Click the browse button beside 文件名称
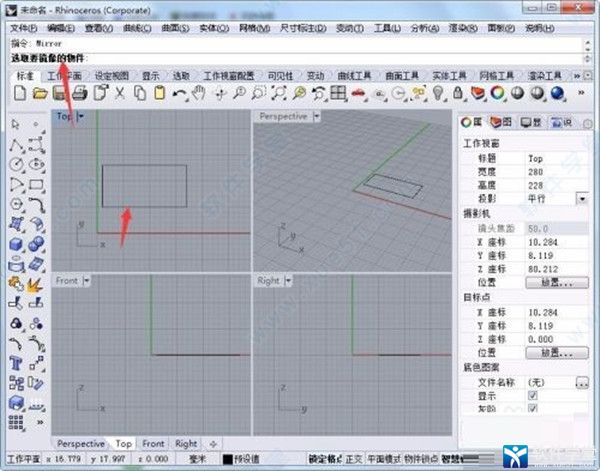Image resolution: width=600 pixels, height=471 pixels. (x=581, y=381)
